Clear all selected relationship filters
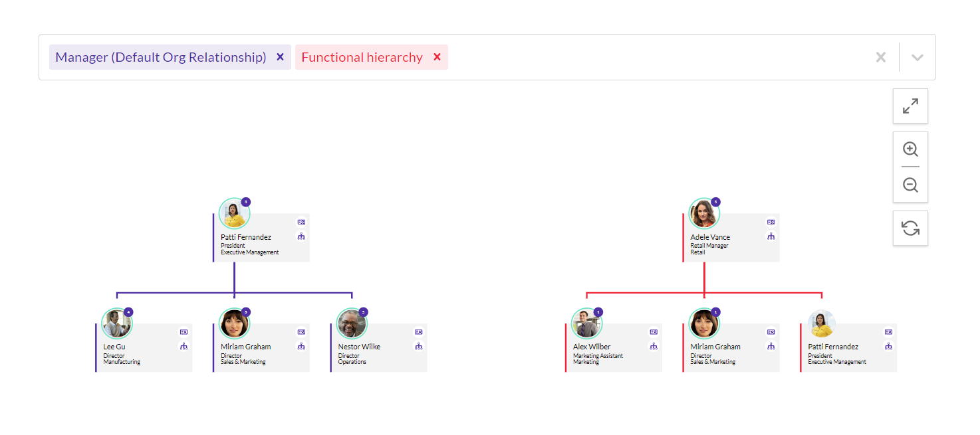Viewport: 980px width, 435px height. (880, 57)
